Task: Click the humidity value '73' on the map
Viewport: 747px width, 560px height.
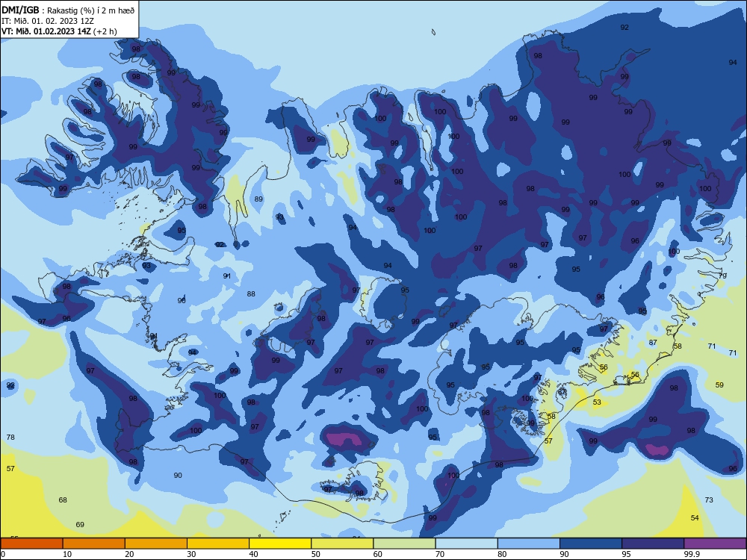Action: pyautogui.click(x=709, y=500)
